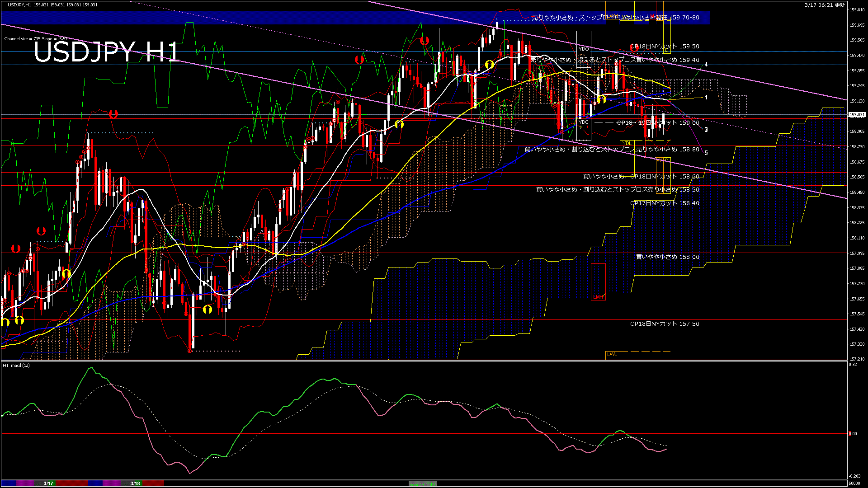This screenshot has width=868, height=488.
Task: Toggle the macd ON button
Action: tap(423, 483)
